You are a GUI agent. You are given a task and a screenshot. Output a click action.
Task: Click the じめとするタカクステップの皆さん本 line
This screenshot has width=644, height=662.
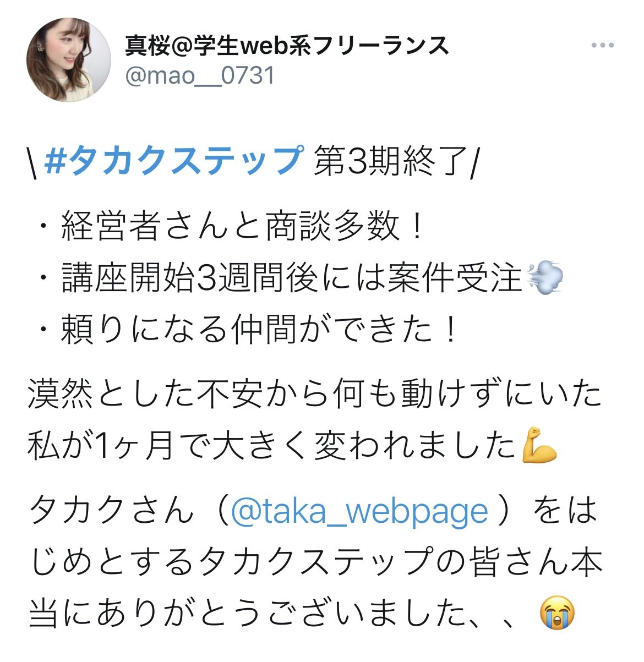[315, 562]
